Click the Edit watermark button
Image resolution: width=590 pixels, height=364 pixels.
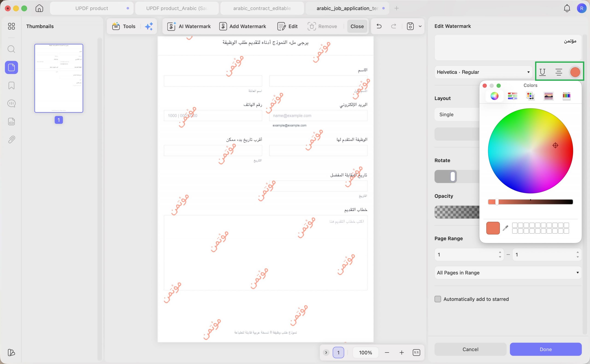tap(288, 26)
